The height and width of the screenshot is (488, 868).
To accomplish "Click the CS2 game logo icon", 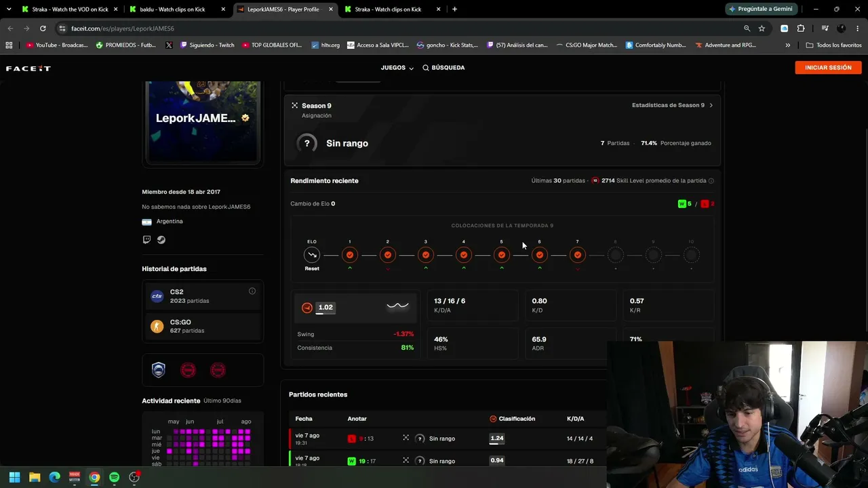I will click(157, 296).
